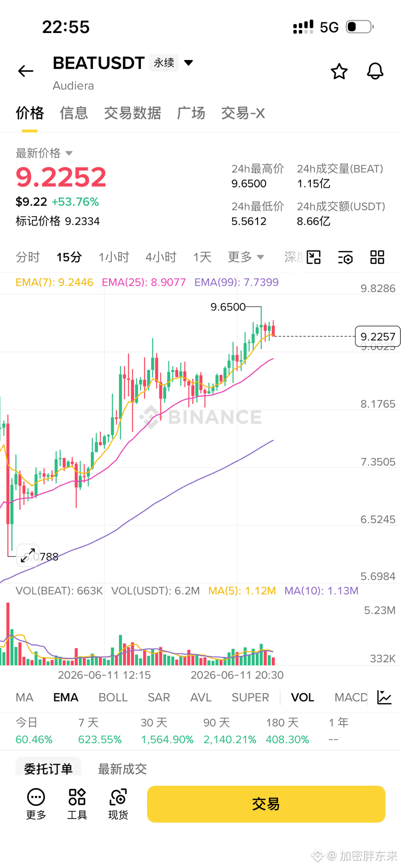Open trading pair dropdown arrow
Screen dimensions: 401x868
click(x=189, y=63)
